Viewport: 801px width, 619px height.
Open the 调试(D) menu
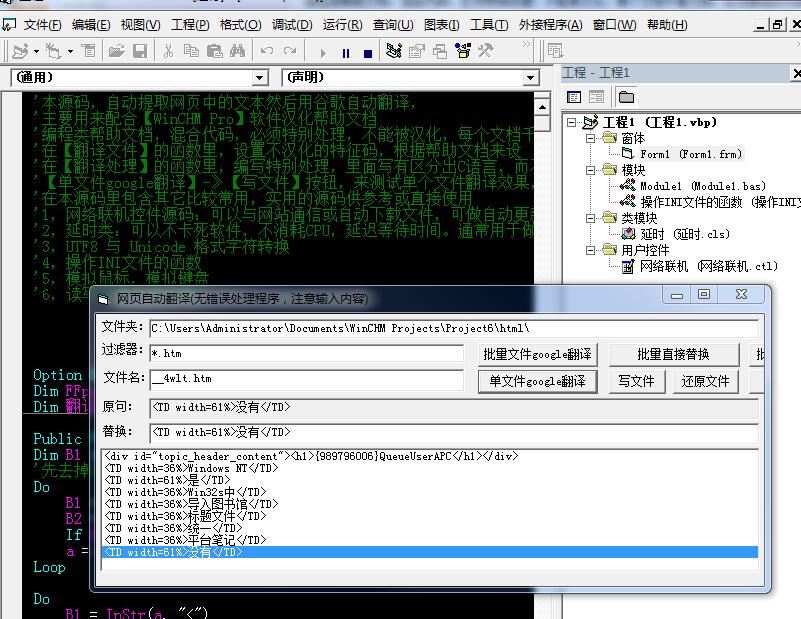(291, 25)
